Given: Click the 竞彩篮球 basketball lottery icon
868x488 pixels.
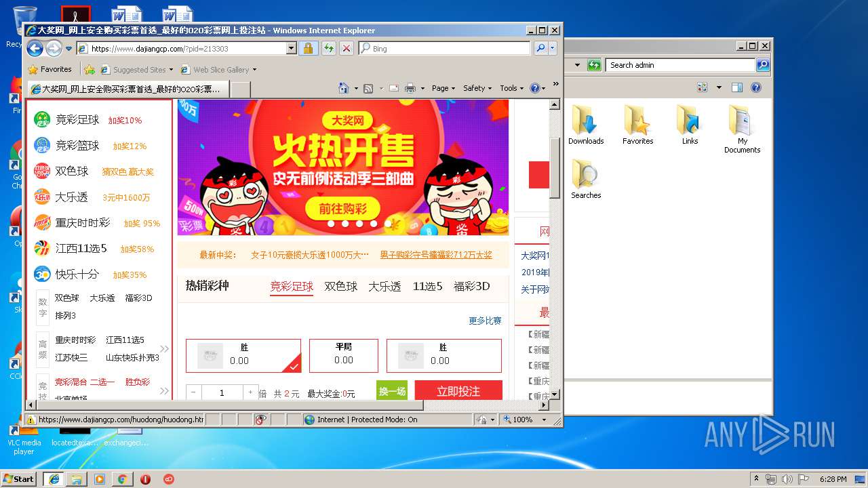Looking at the screenshot, I should (x=42, y=145).
